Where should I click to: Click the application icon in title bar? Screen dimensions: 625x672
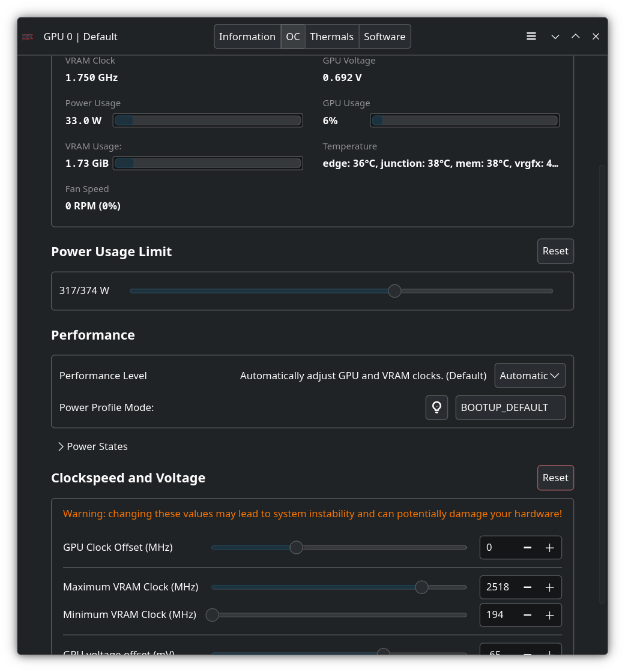tap(28, 37)
